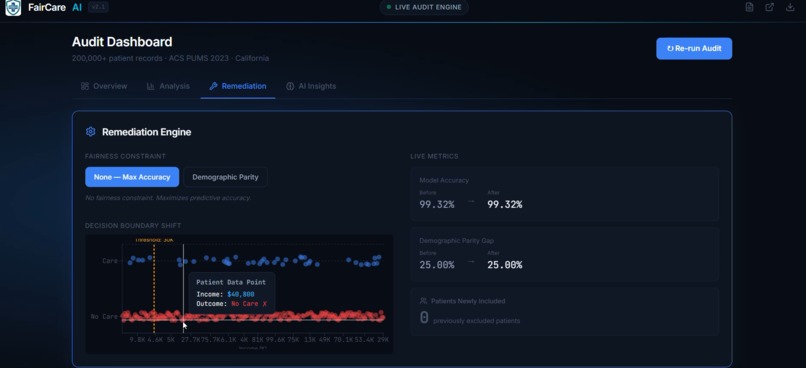Click the Decision Boundary Shift label

[133, 226]
